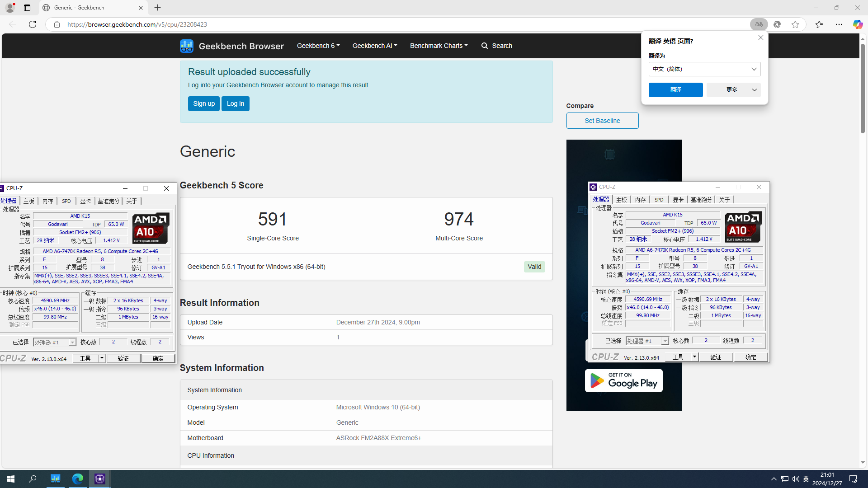The width and height of the screenshot is (868, 488).
Task: Expand the Benchmark Charts dropdown menu
Action: pos(439,46)
